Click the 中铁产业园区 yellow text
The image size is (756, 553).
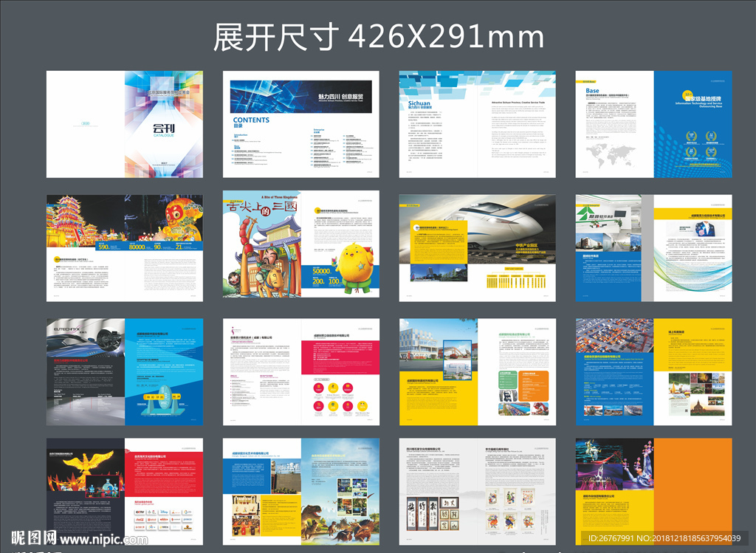(x=526, y=245)
